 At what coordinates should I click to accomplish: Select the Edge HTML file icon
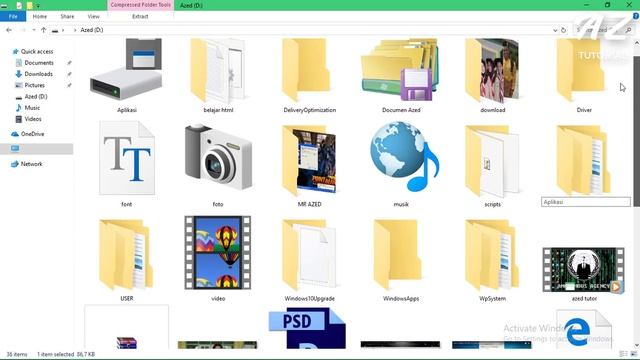pyautogui.click(x=584, y=330)
